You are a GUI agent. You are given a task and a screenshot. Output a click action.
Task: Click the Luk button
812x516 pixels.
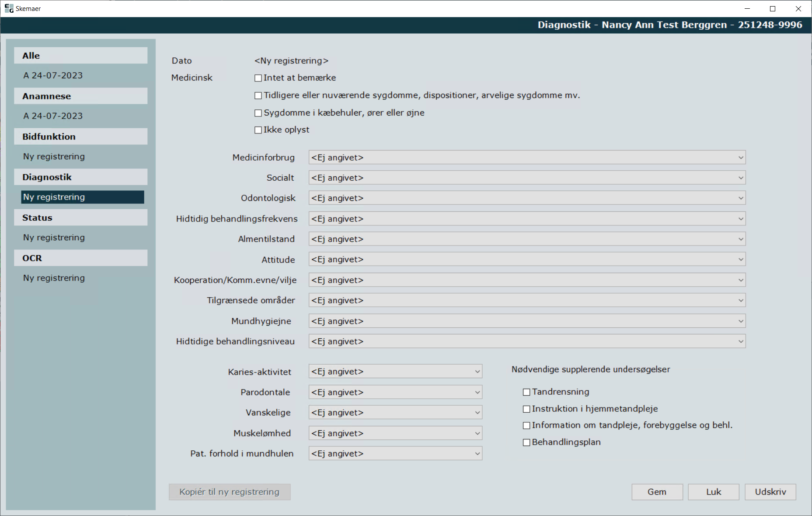[x=714, y=492]
